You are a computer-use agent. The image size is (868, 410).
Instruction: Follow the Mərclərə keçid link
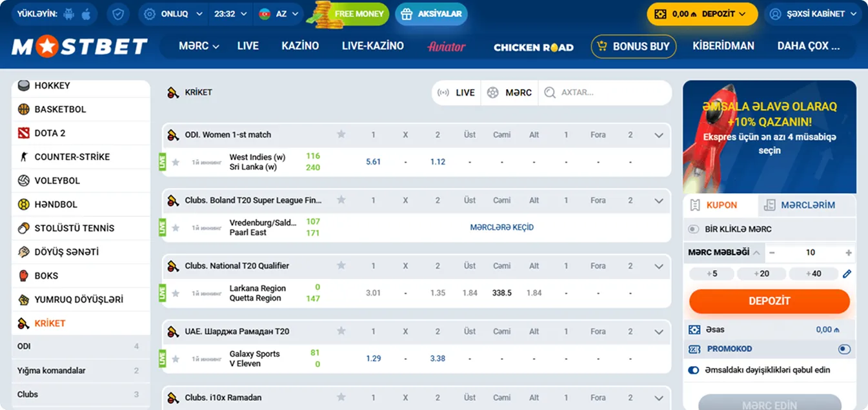[501, 227]
